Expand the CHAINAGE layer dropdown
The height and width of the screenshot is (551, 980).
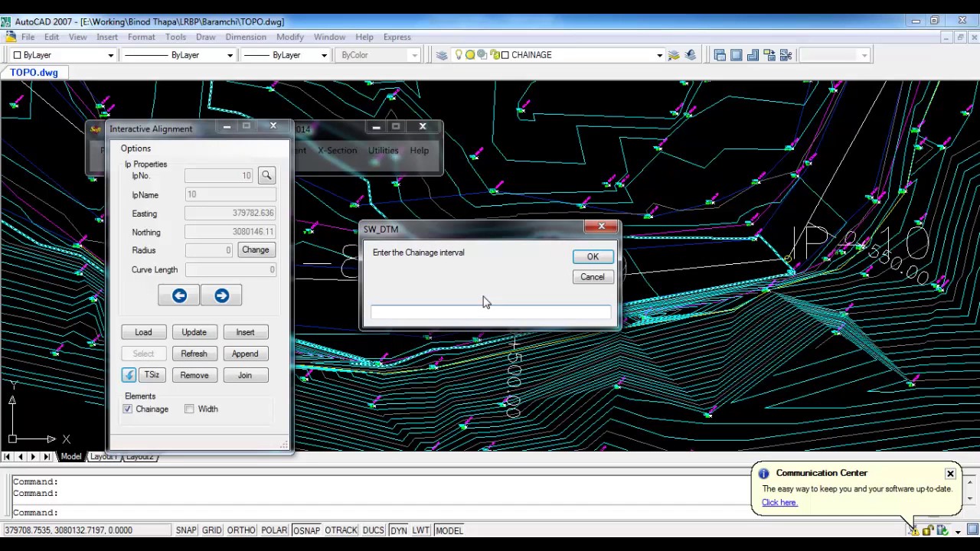tap(659, 55)
